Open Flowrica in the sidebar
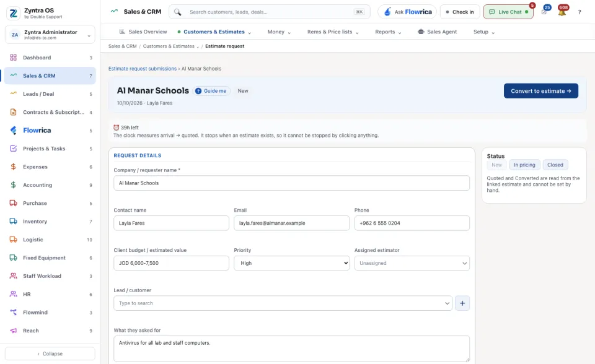The image size is (595, 364). click(x=37, y=131)
